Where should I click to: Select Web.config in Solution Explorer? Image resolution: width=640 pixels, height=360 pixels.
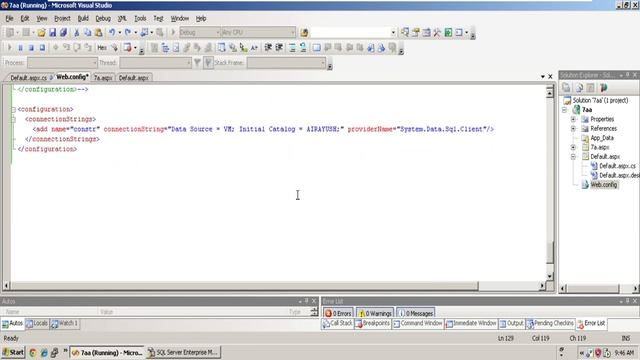604,185
